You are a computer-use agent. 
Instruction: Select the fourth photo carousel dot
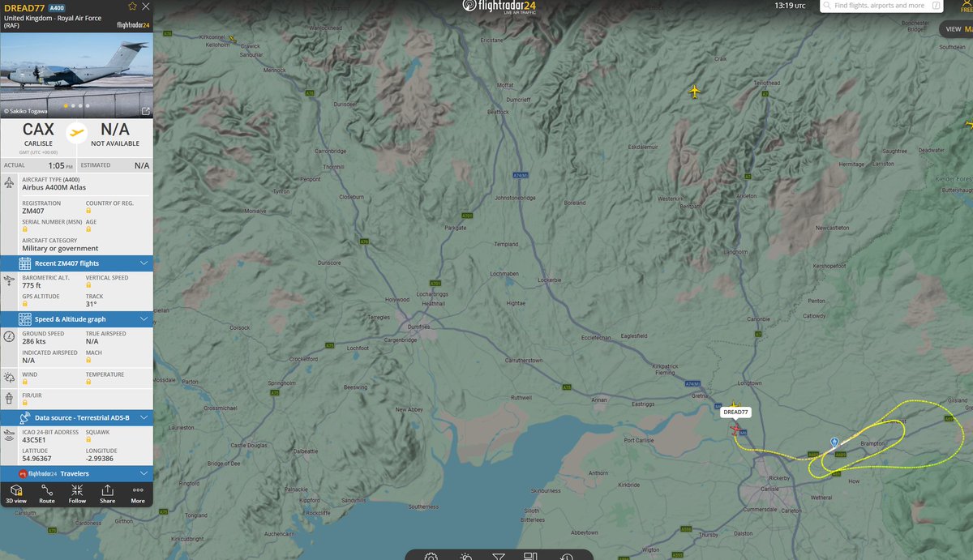pos(87,105)
